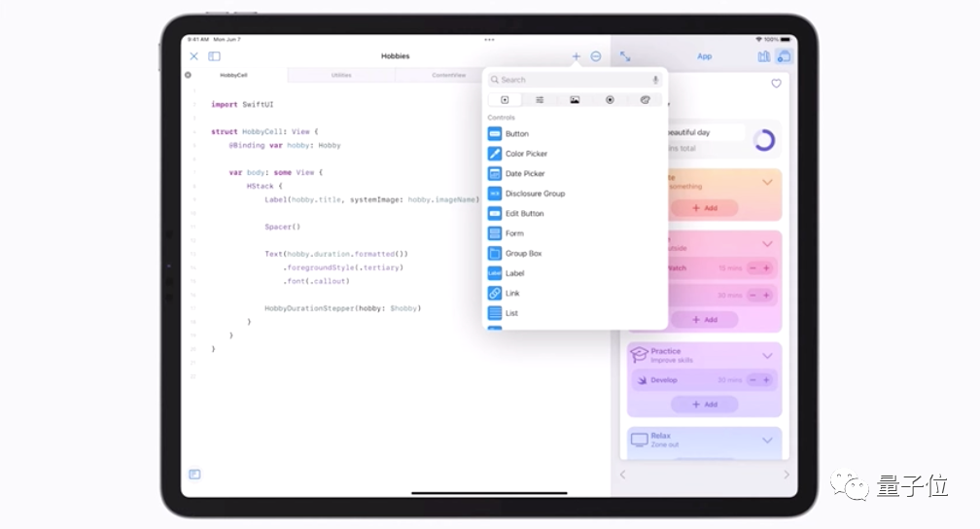
Task: Collapse the orange card's chevron
Action: pos(767,182)
